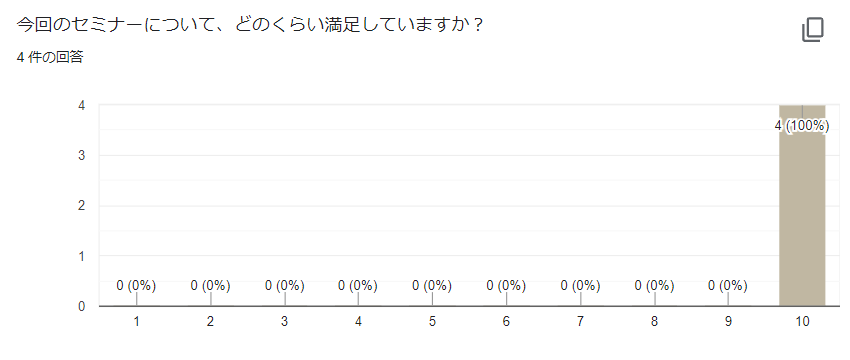Screen dimensions: 850x360
Task: Click the '0 (0%)' label above rating 3
Action: [x=284, y=285]
